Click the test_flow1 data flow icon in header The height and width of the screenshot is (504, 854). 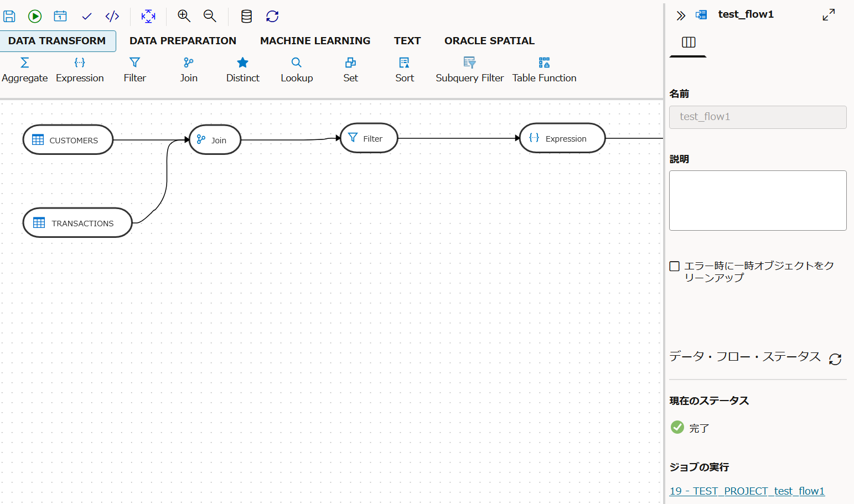701,15
